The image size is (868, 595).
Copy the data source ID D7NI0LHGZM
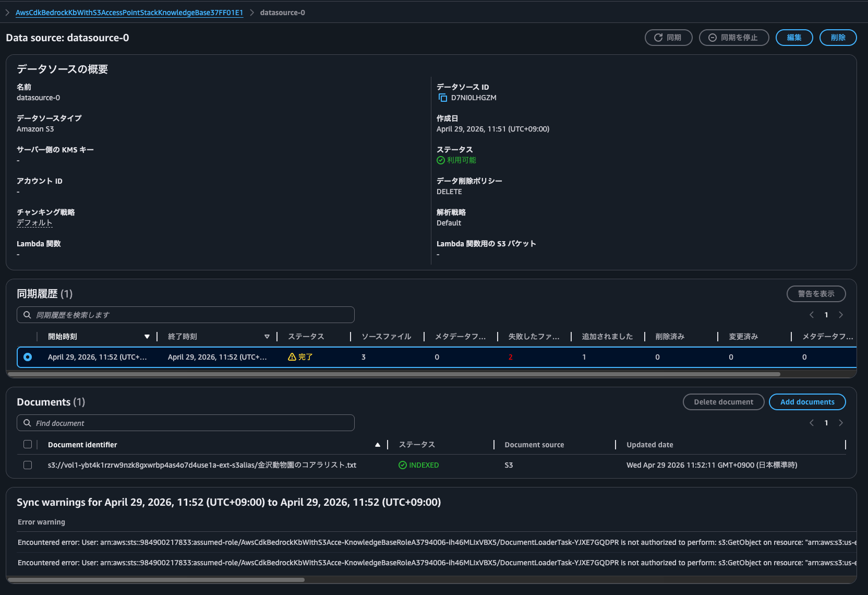point(443,98)
